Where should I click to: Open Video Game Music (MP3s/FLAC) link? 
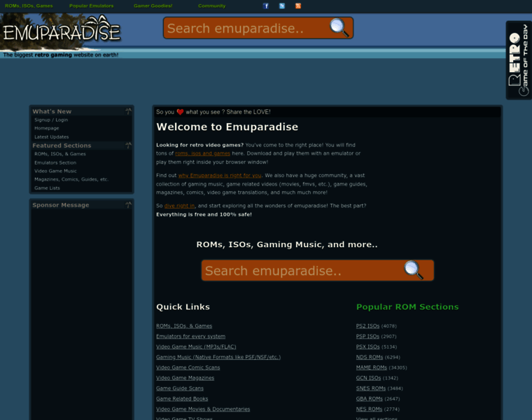tap(196, 346)
